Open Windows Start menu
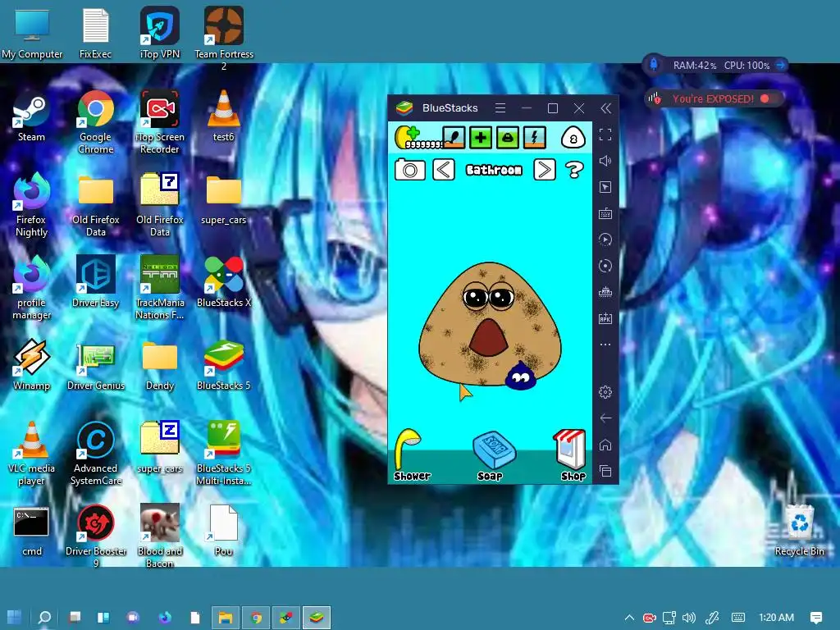This screenshot has height=630, width=840. click(15, 617)
